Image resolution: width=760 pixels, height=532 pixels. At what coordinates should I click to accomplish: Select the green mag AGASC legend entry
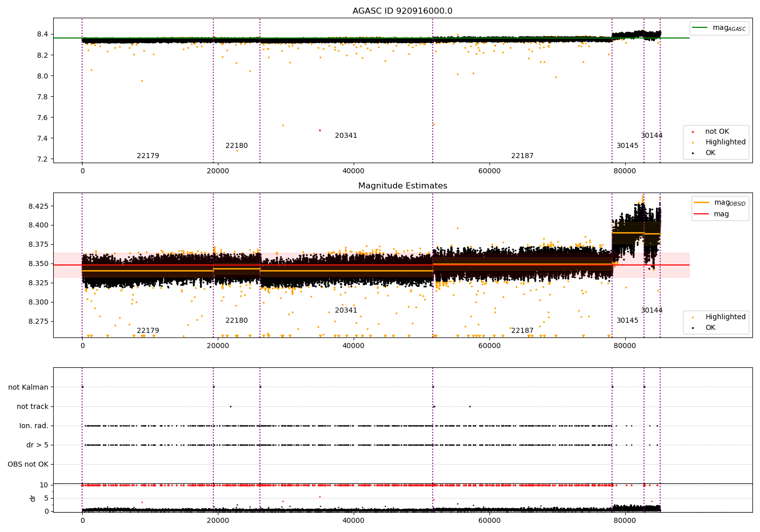(719, 28)
